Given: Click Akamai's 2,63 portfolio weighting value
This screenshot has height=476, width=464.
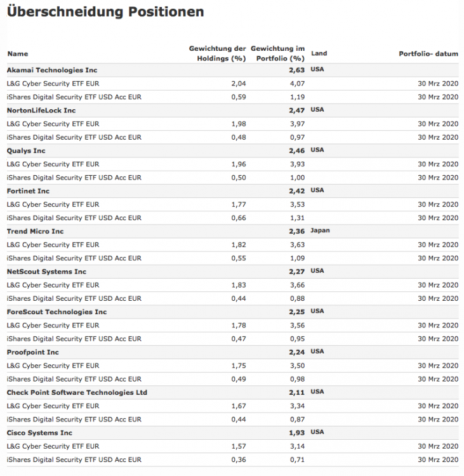Looking at the screenshot, I should tap(296, 70).
